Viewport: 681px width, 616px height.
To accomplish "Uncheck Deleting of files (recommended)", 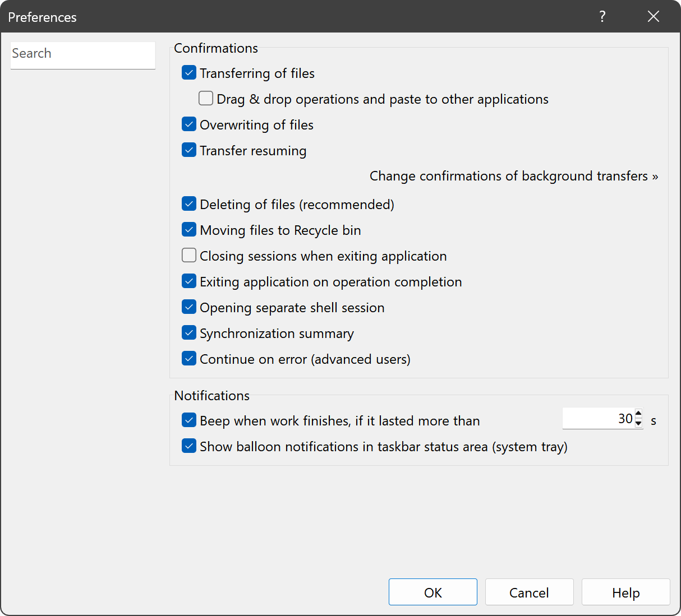I will [x=190, y=204].
